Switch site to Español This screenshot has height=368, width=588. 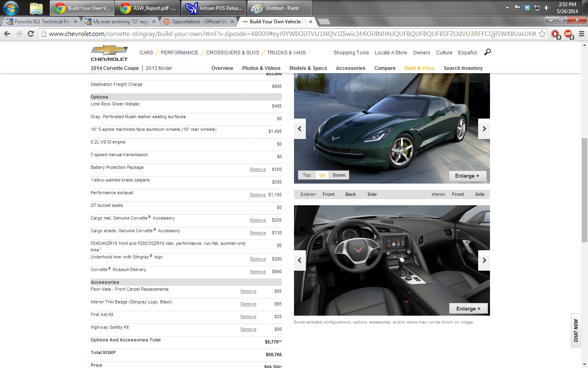point(468,53)
